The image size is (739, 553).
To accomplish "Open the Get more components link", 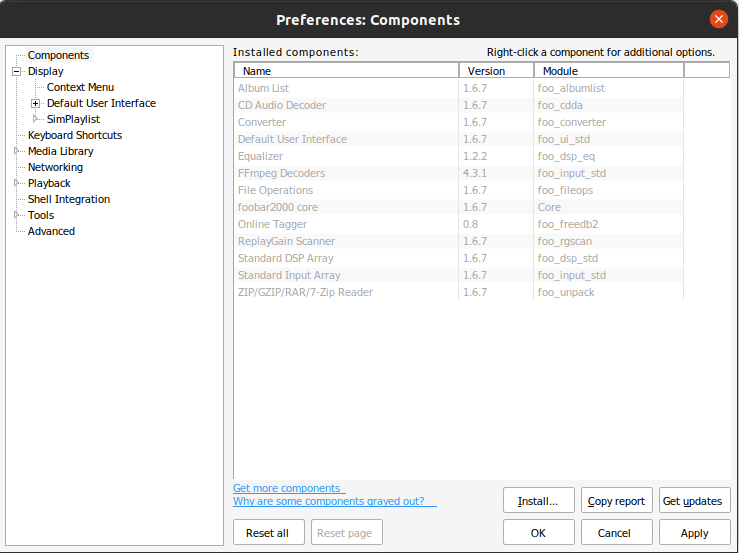I will (289, 488).
